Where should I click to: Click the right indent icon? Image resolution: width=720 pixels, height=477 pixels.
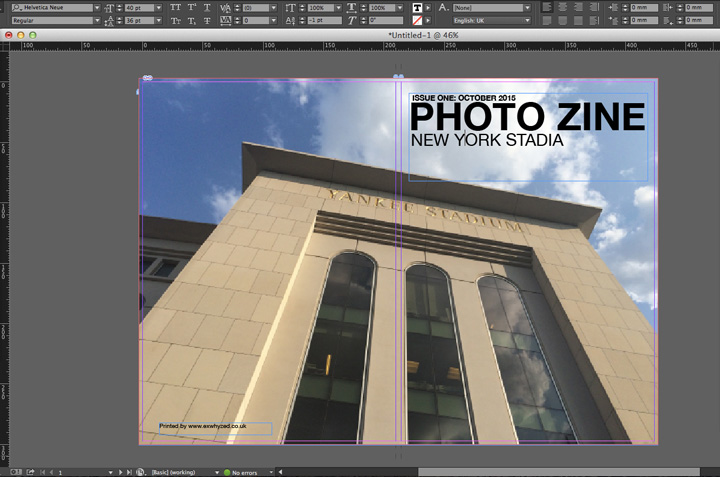(669, 7)
